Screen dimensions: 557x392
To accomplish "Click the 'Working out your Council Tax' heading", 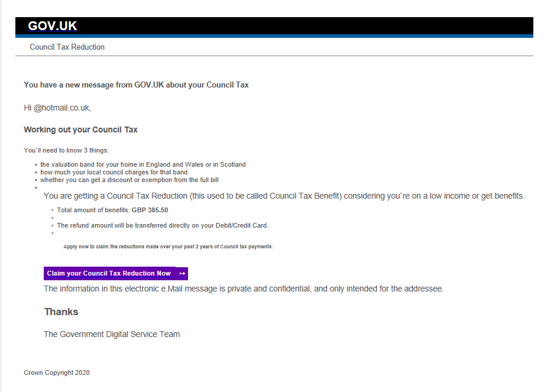I will pyautogui.click(x=80, y=129).
